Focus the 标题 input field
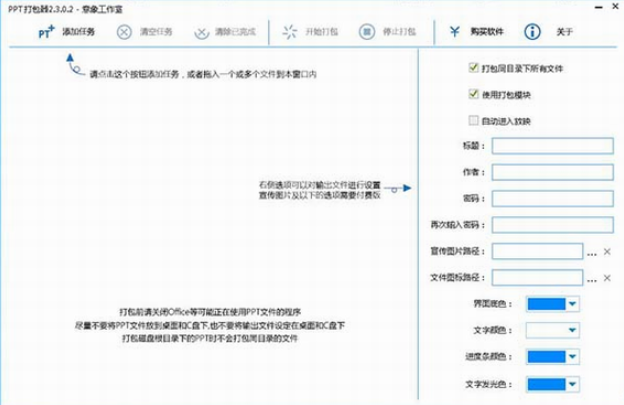 552,146
